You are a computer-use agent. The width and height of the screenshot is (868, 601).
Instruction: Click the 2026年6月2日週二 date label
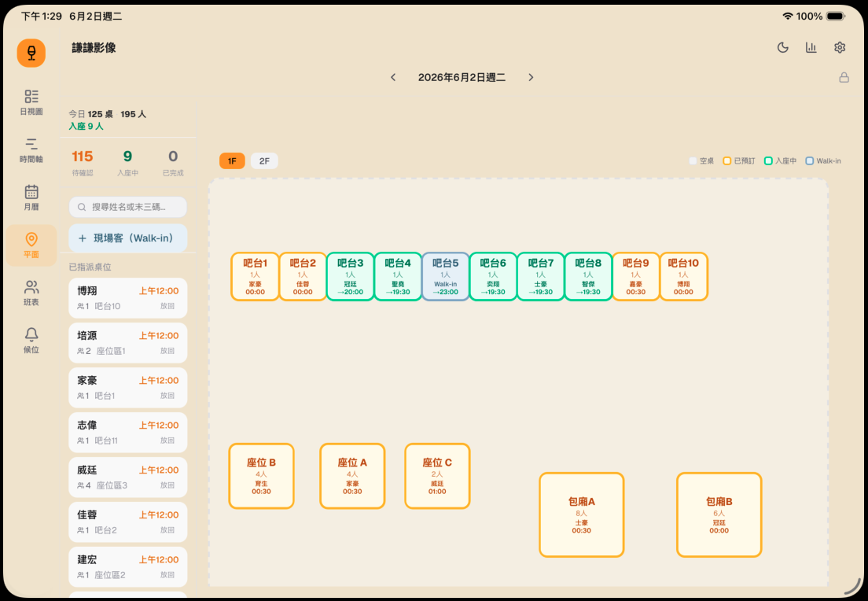[462, 78]
